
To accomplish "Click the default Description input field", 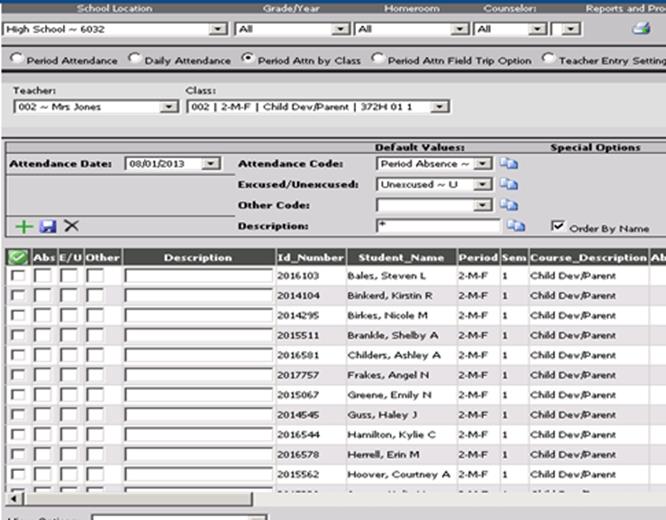I will pos(438,226).
